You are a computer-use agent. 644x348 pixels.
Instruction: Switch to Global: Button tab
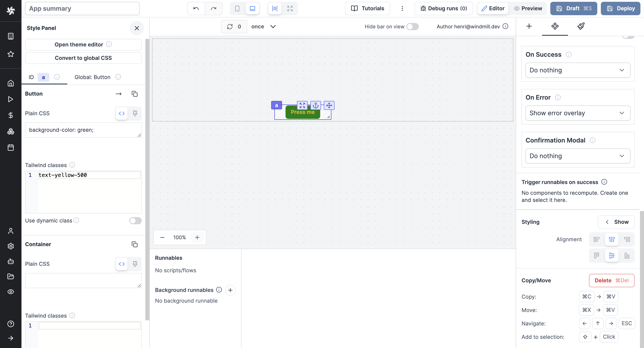(x=93, y=77)
